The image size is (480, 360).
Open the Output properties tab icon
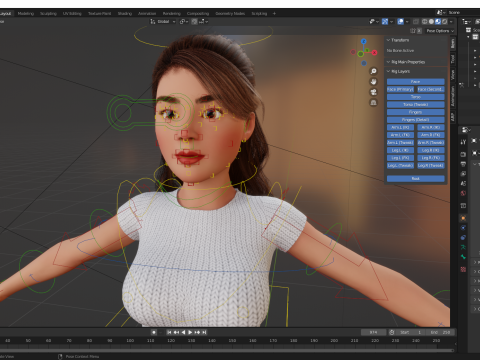(463, 164)
